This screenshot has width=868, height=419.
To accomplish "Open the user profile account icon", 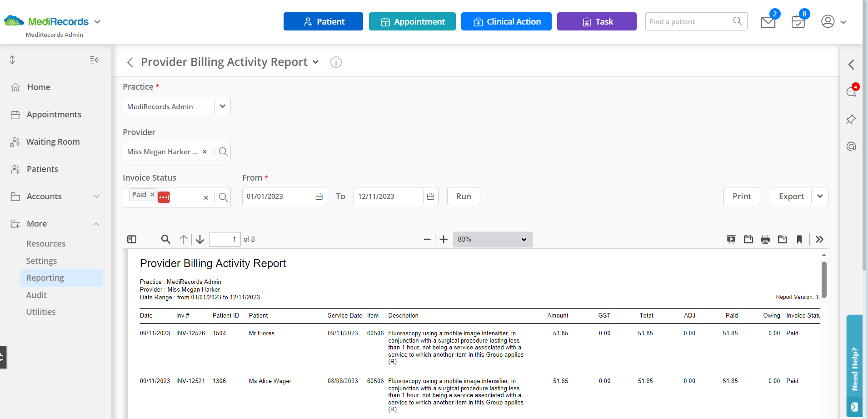I will [828, 21].
